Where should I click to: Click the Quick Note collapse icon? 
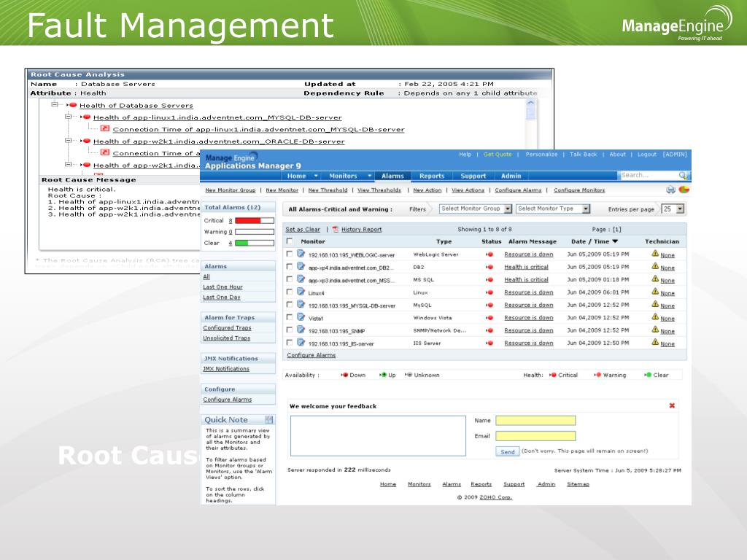click(269, 419)
